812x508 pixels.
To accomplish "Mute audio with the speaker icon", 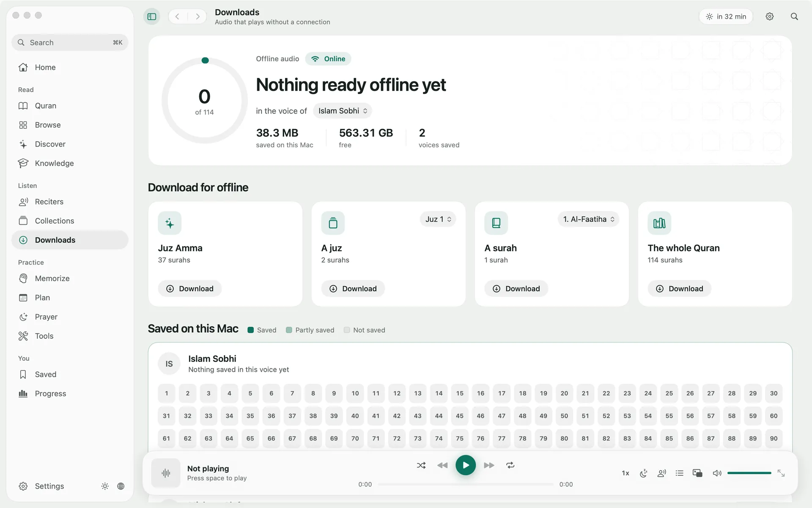I will [x=717, y=473].
